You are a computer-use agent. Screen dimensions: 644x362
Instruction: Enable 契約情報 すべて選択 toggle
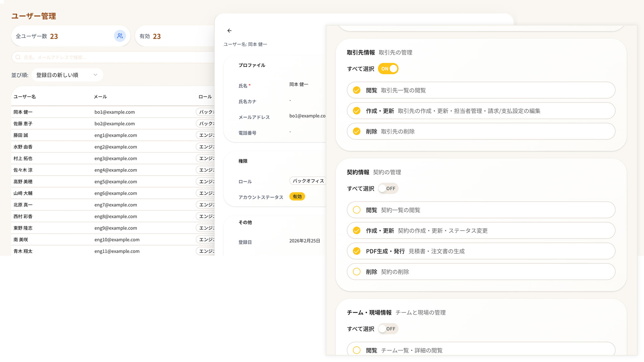coord(388,188)
